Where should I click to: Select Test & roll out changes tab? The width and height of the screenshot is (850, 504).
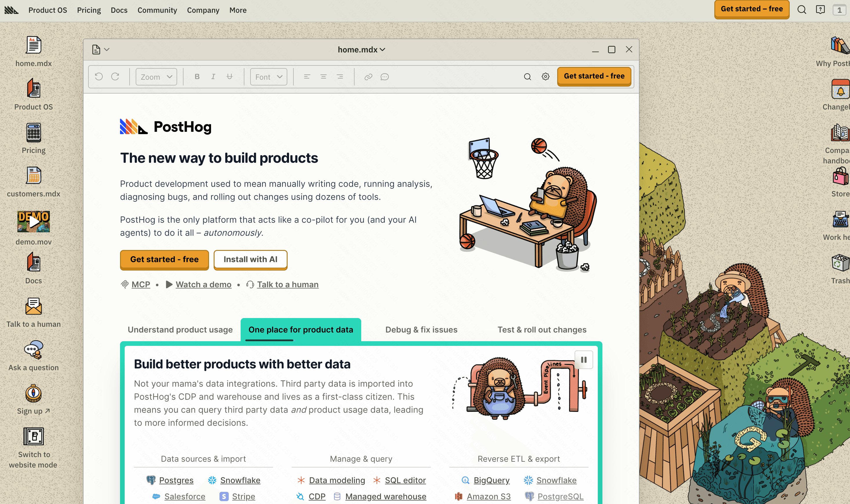(x=542, y=329)
